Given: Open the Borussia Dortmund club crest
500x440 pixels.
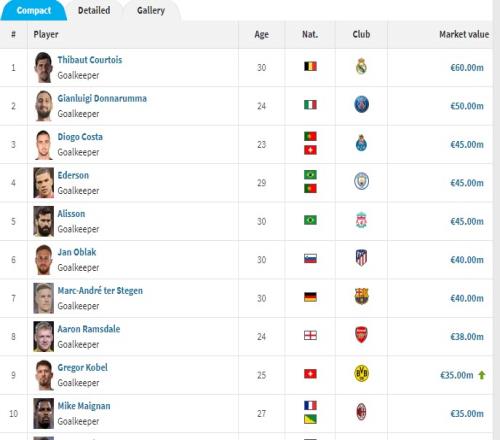Looking at the screenshot, I should click(x=361, y=373).
